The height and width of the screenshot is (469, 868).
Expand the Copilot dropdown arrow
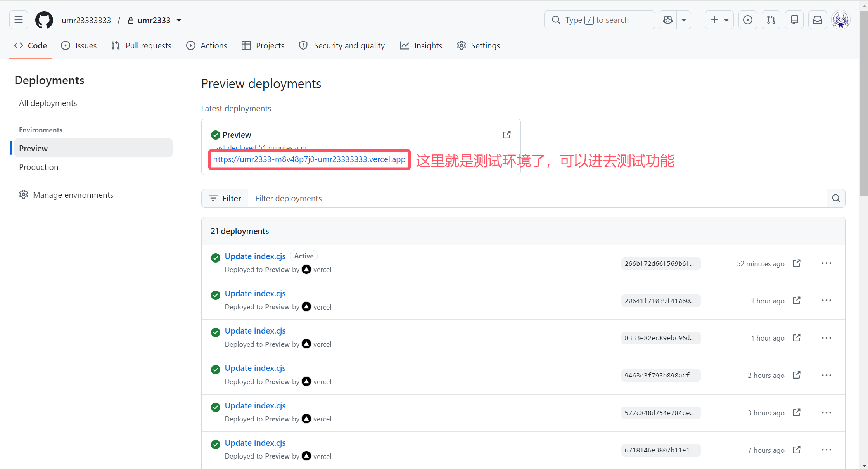pyautogui.click(x=684, y=20)
